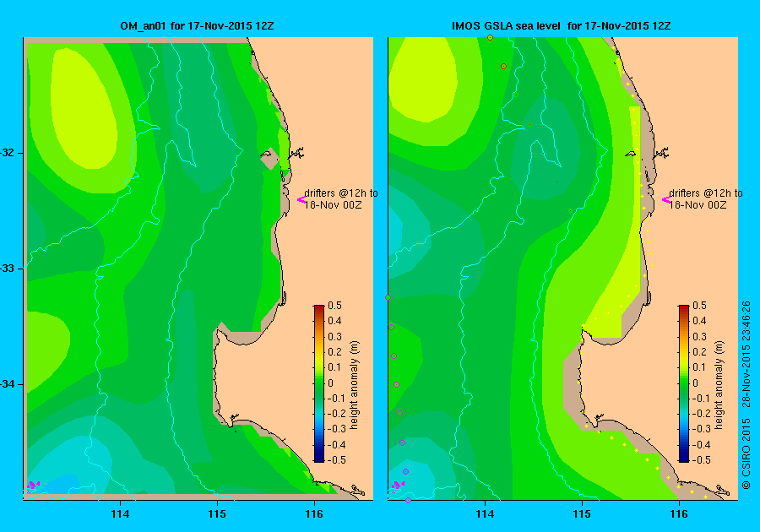Viewport: 760px width, 532px height.
Task: Select the -0.5 colorbar label in the IMOS GSLA panel
Action: 701,460
